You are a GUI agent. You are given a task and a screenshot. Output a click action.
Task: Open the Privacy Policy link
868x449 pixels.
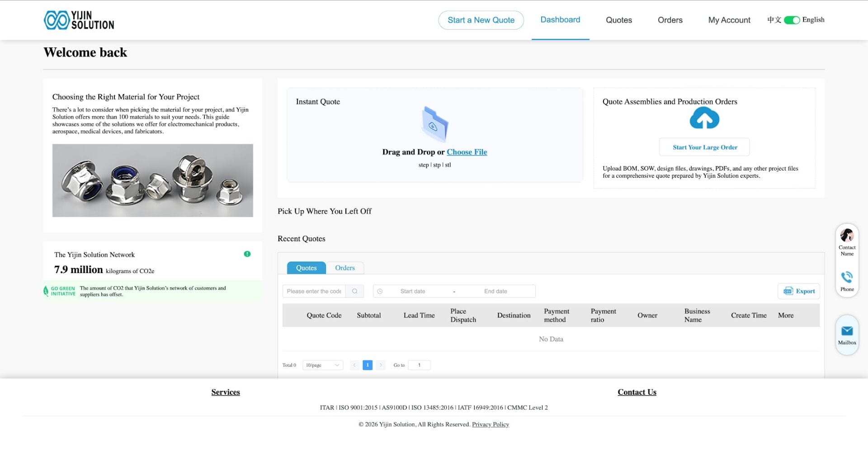click(x=490, y=424)
